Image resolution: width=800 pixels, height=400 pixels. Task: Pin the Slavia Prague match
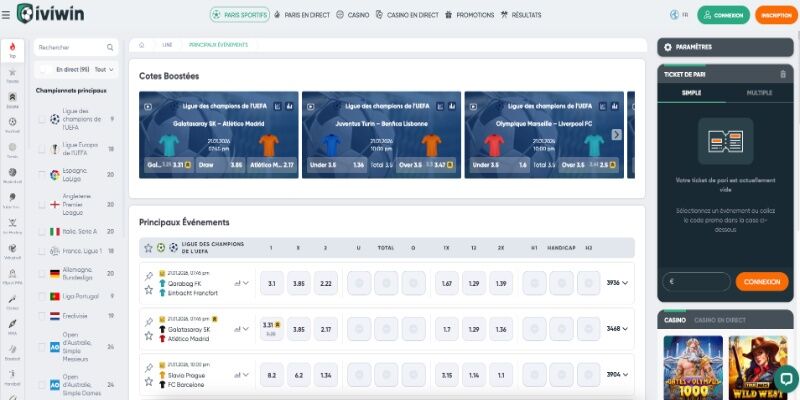pos(148,368)
